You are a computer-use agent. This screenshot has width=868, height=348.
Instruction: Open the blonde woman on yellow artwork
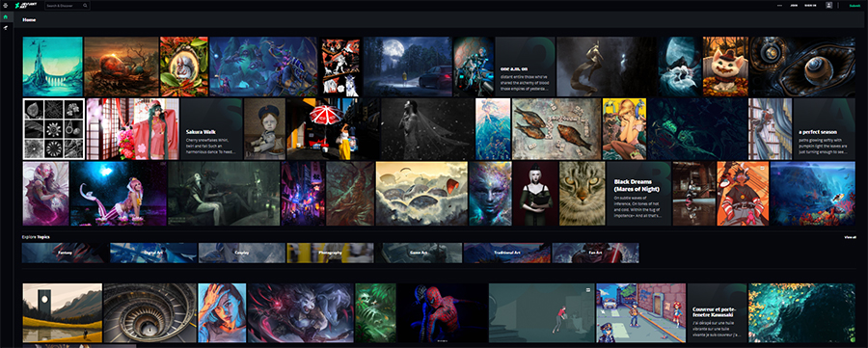point(624,129)
